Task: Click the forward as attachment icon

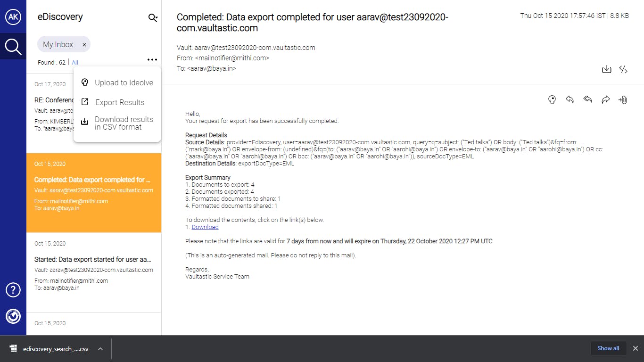Action: coord(623,99)
